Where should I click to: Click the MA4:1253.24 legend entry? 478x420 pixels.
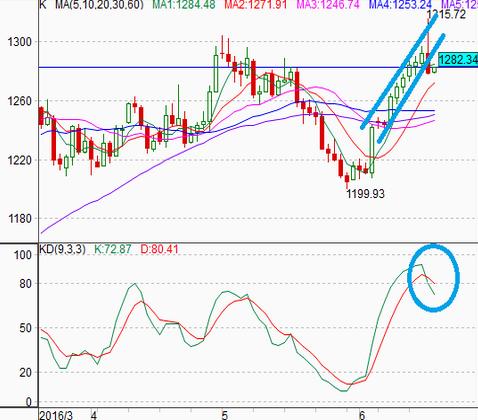(400, 4)
